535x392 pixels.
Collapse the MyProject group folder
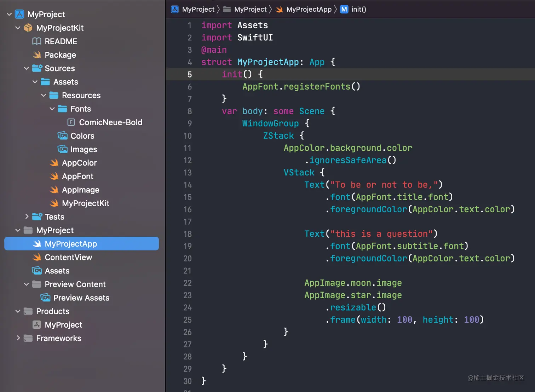(18, 230)
